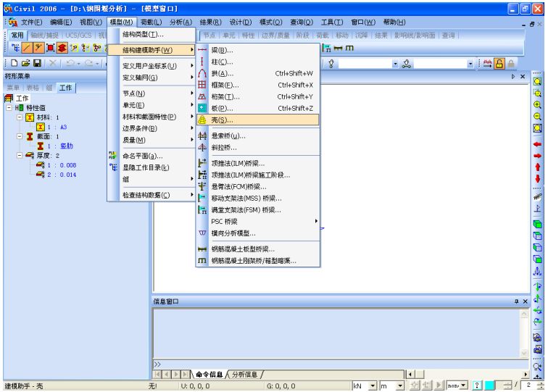Open the kN force unit dropdown

(x=373, y=385)
